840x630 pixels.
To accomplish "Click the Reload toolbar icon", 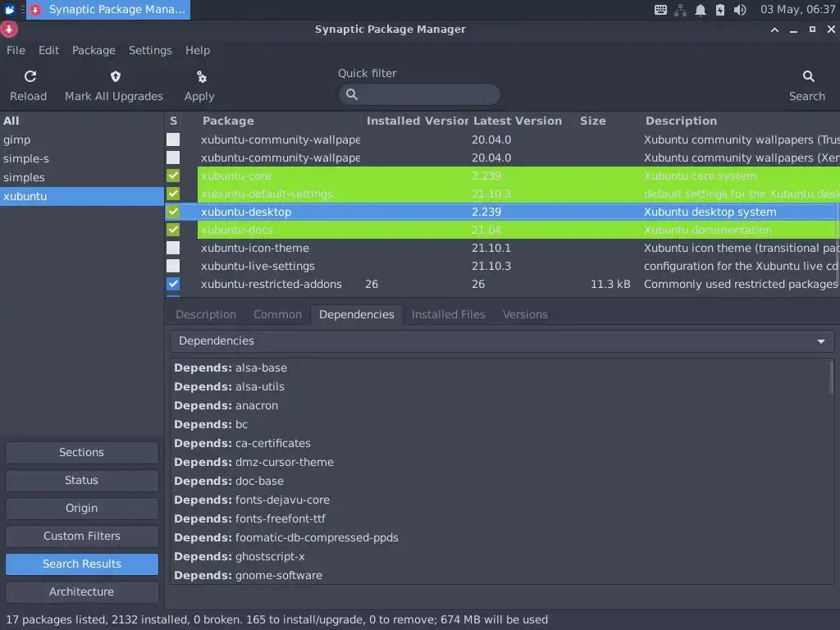I will point(30,76).
